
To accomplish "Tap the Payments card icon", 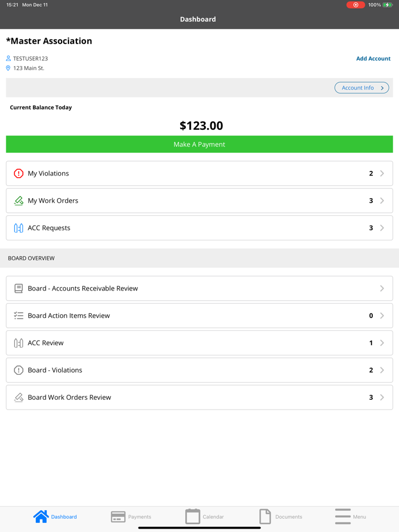I will point(118,517).
